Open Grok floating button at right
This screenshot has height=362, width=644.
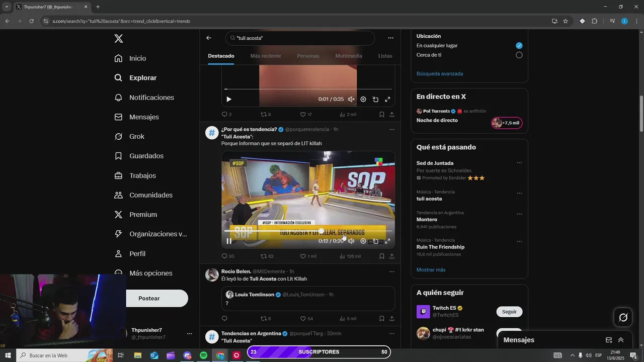click(x=623, y=317)
